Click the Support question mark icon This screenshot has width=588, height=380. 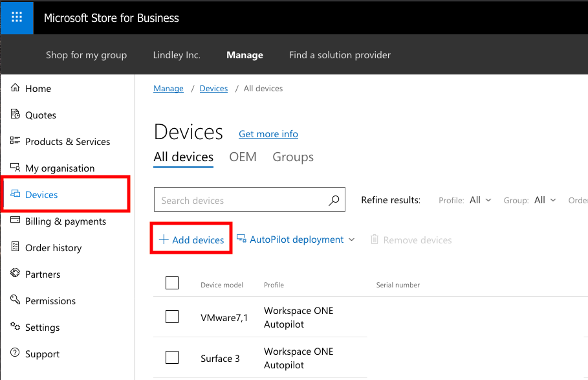tap(15, 353)
